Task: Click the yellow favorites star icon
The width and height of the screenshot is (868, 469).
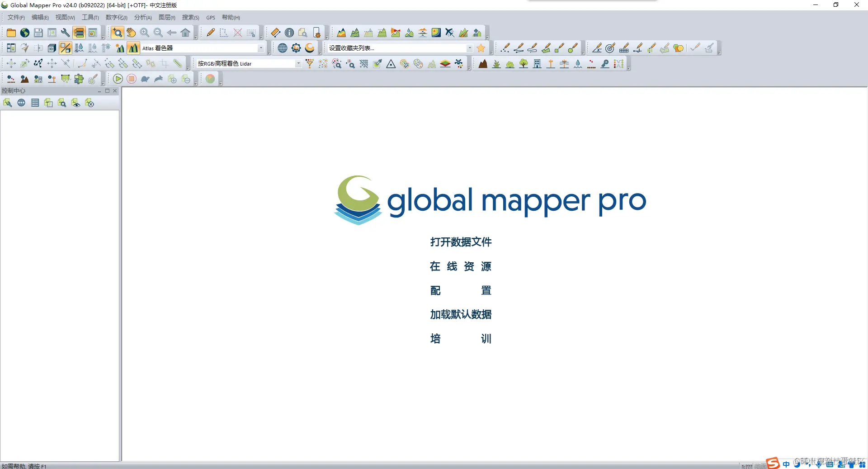Action: pyautogui.click(x=481, y=48)
